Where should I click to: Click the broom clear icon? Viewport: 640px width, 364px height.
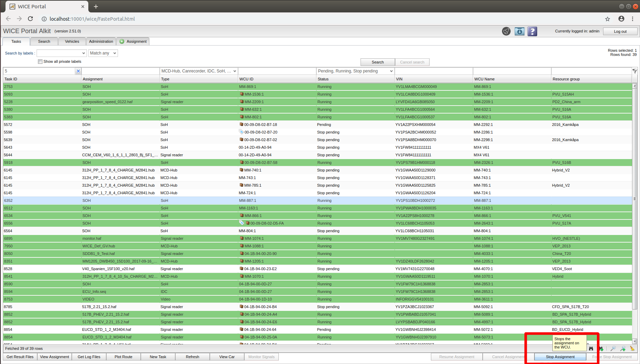(x=632, y=348)
